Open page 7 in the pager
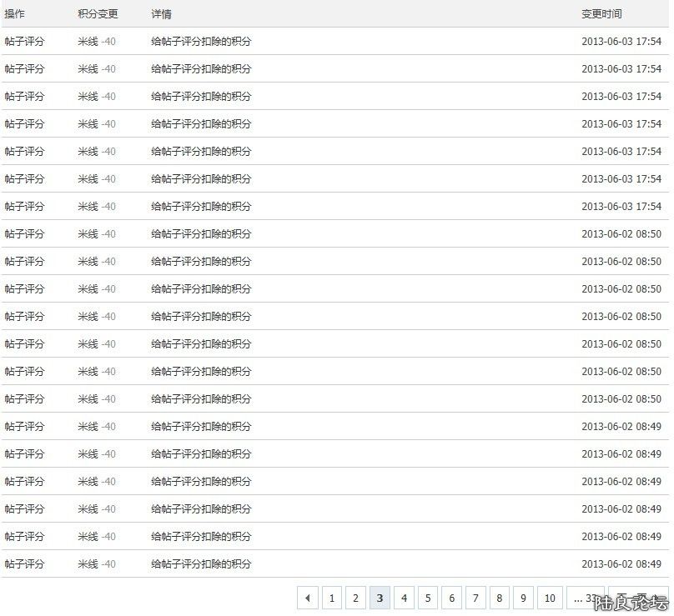674x616 pixels. pos(475,598)
